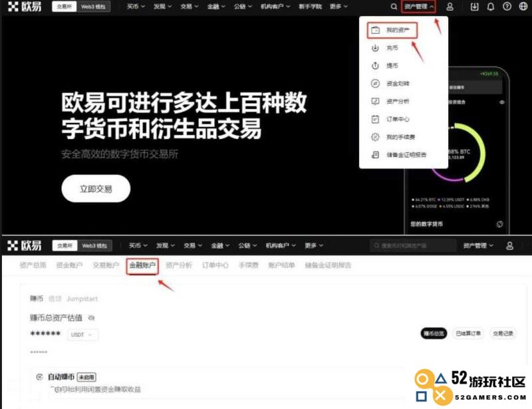This screenshot has width=532, height=409.
Task: Expand the 更多 menu in the upper header
Action: [338, 7]
